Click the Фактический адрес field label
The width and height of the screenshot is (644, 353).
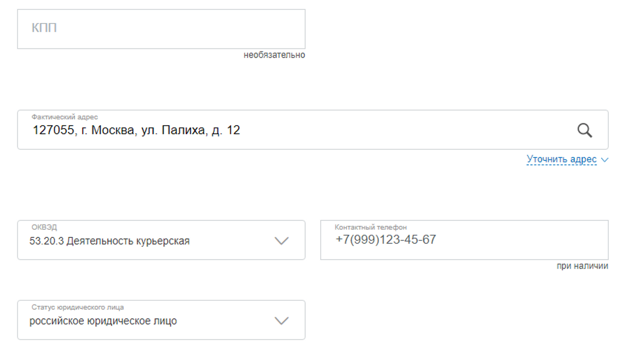coord(64,117)
